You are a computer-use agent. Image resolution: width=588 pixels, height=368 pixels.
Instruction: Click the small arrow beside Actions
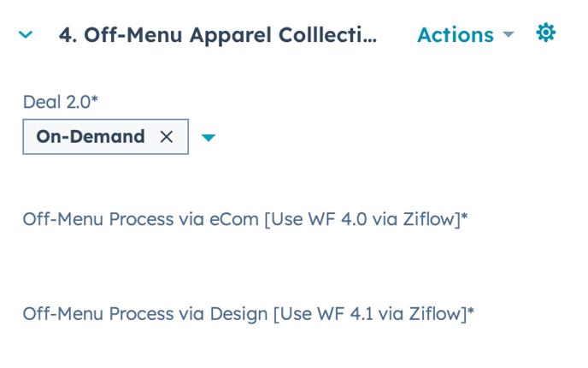[509, 35]
